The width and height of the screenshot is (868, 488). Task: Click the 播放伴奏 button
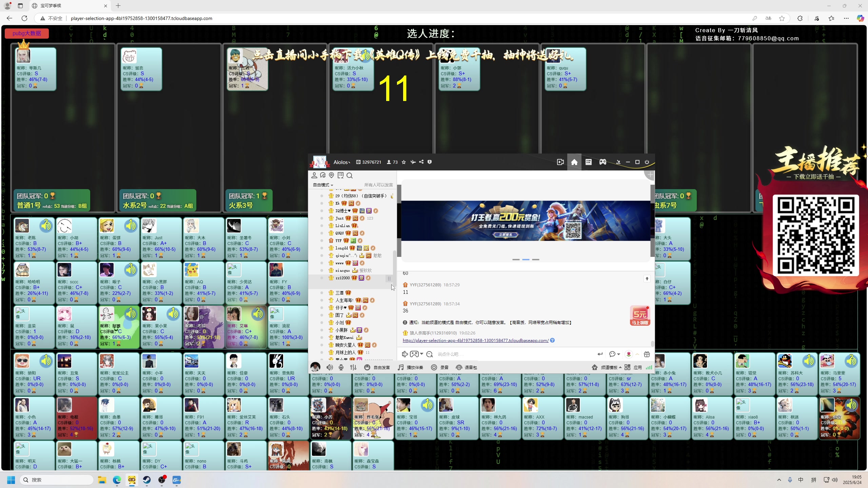411,367
